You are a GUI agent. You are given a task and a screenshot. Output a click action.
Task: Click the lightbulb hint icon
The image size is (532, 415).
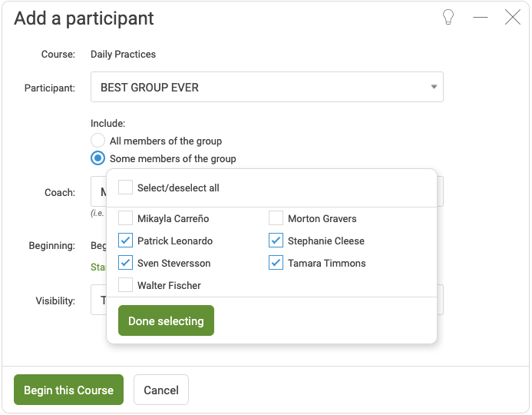(448, 17)
